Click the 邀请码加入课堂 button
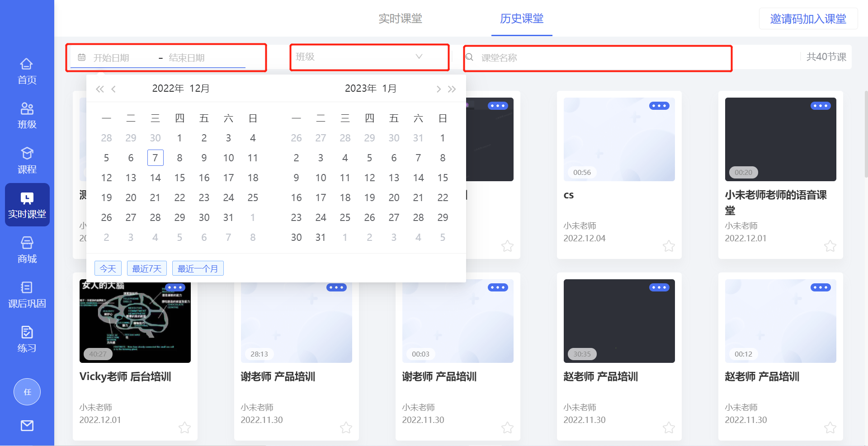 click(808, 19)
